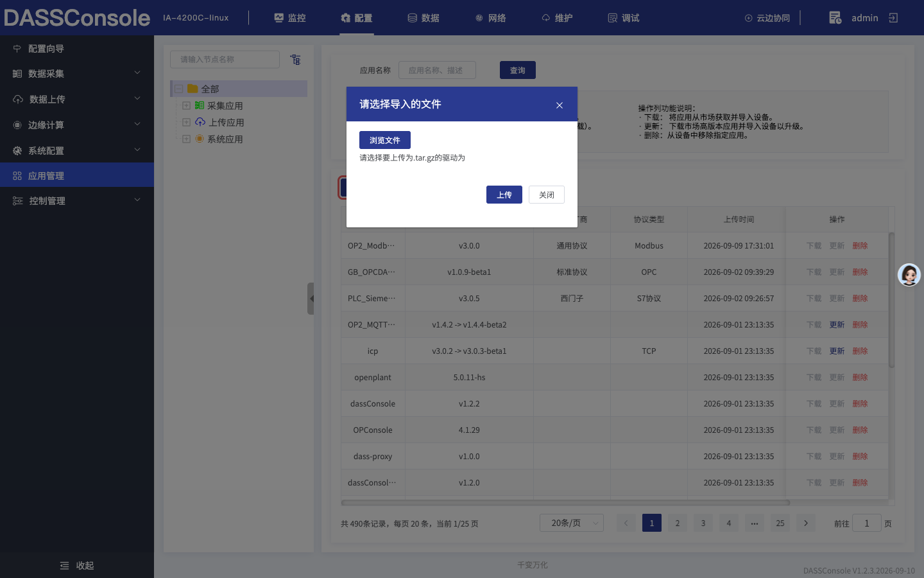Viewport: 924px width, 578px height.
Task: Close the import file dialog with X
Action: point(560,105)
